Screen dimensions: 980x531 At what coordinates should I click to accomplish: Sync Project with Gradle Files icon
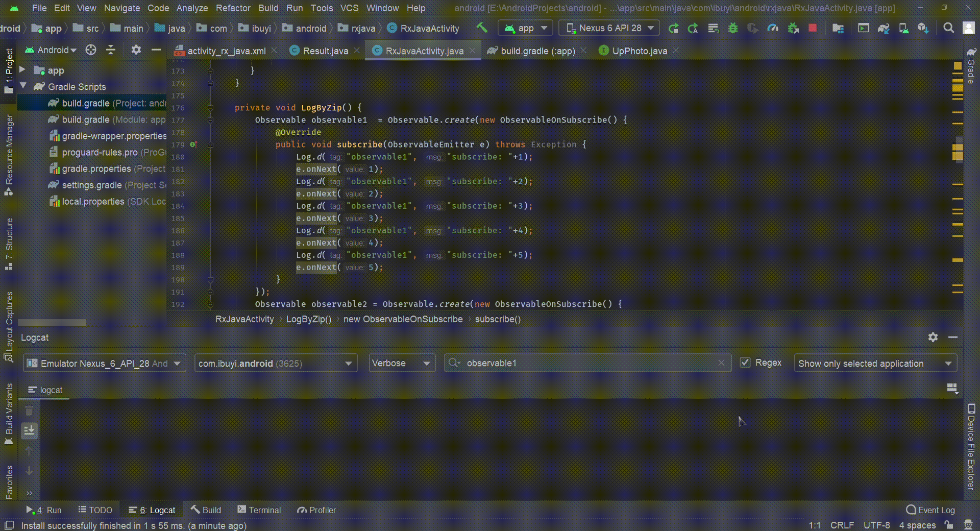pyautogui.click(x=884, y=28)
